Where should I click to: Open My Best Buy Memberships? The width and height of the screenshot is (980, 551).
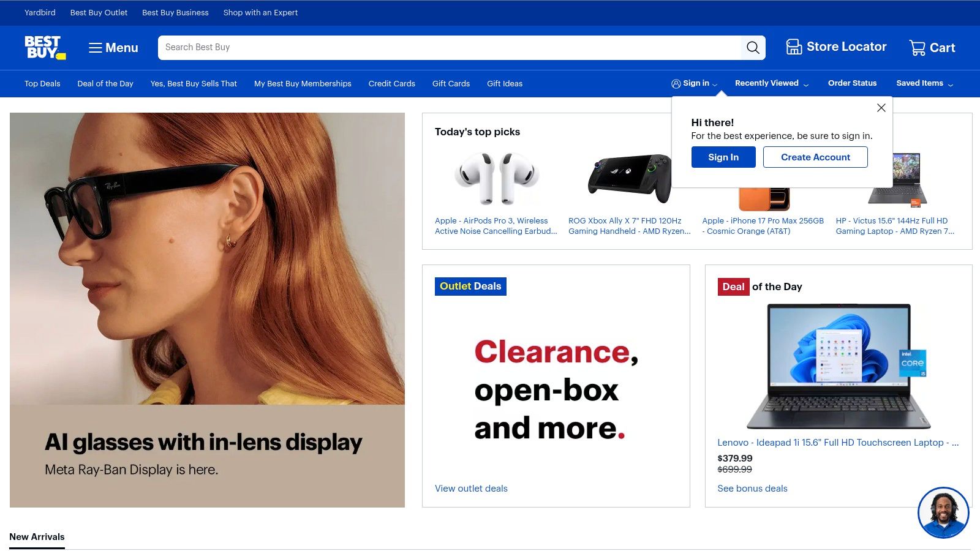303,84
